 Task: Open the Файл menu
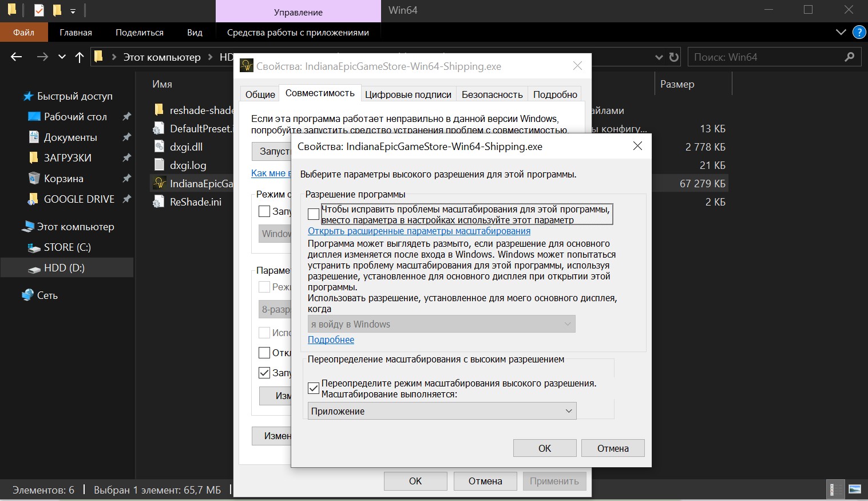tap(24, 32)
